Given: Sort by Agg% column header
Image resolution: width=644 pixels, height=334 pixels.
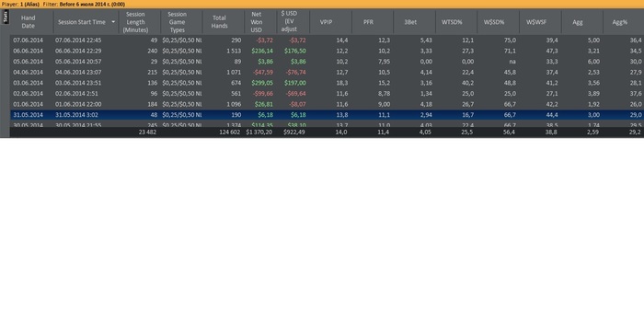Looking at the screenshot, I should pyautogui.click(x=620, y=22).
